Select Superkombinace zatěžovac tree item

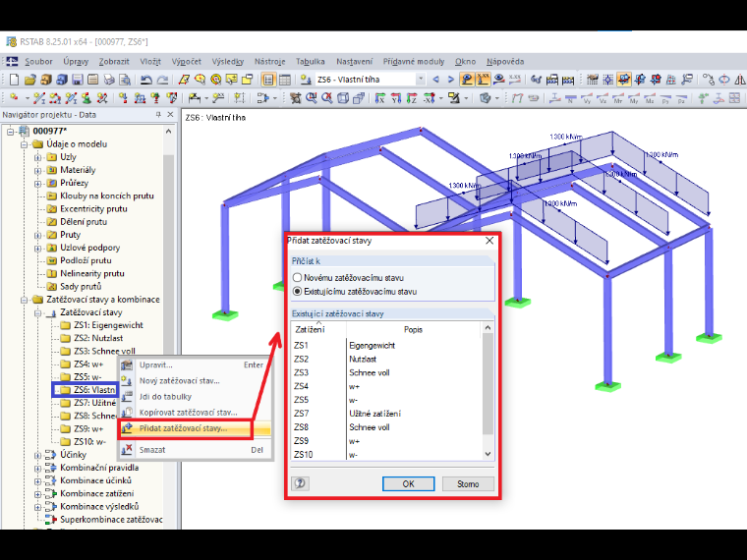[111, 520]
